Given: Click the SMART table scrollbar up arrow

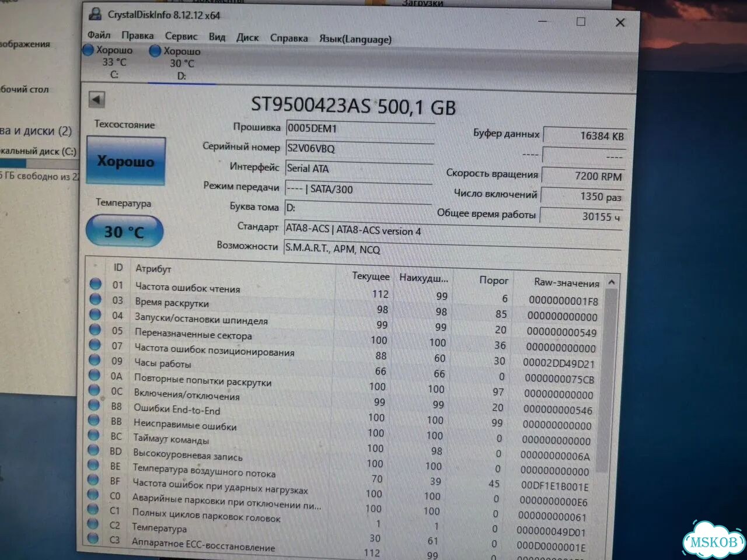Looking at the screenshot, I should point(611,282).
